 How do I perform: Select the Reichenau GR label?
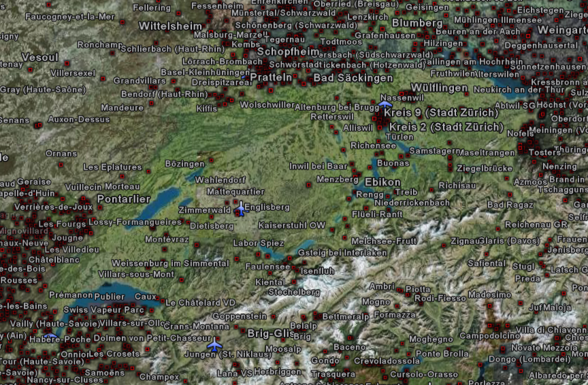(x=536, y=224)
